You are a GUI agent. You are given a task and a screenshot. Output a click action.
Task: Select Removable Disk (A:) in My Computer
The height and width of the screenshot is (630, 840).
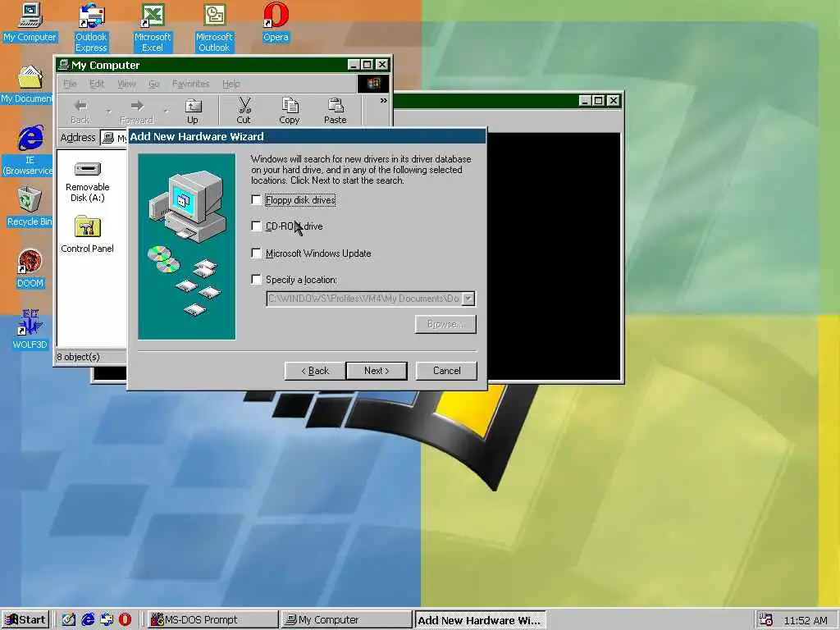pos(87,182)
